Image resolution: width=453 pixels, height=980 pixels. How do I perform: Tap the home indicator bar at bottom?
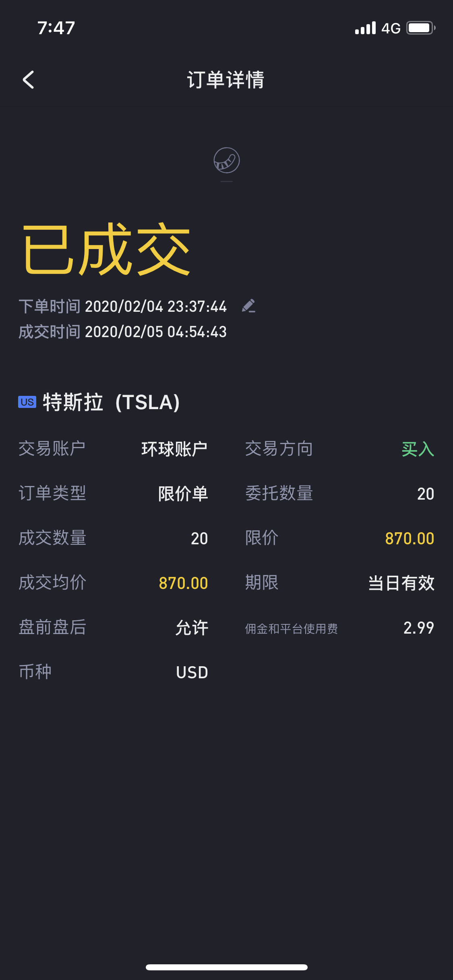click(x=226, y=967)
